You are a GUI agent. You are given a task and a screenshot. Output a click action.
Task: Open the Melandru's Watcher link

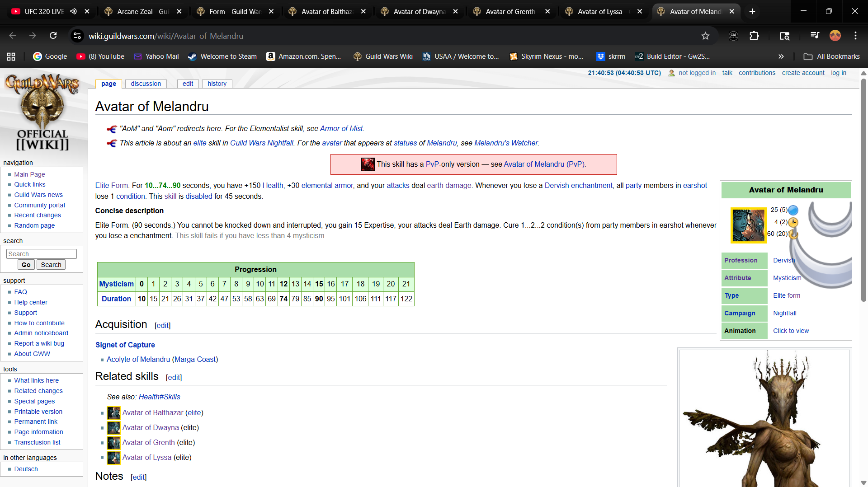506,143
